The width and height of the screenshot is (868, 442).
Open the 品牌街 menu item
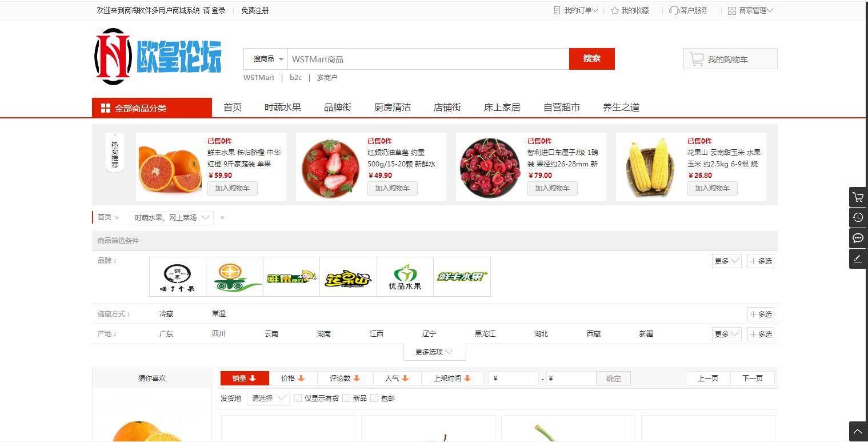[337, 107]
